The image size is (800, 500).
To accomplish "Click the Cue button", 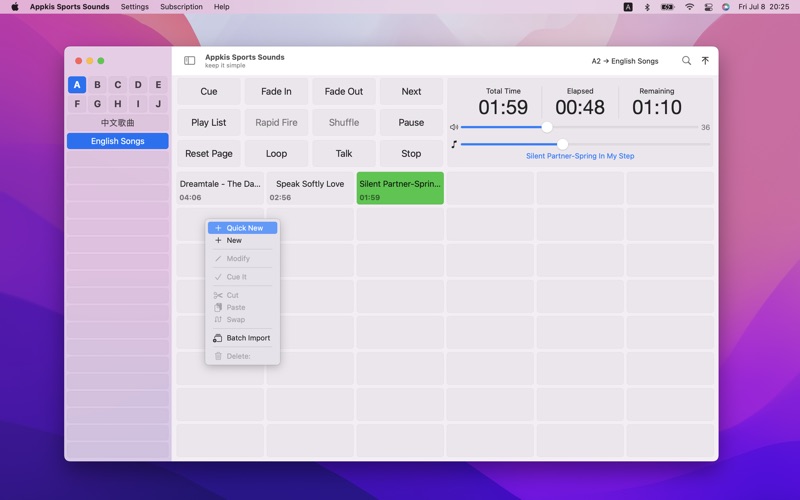I will click(x=209, y=91).
